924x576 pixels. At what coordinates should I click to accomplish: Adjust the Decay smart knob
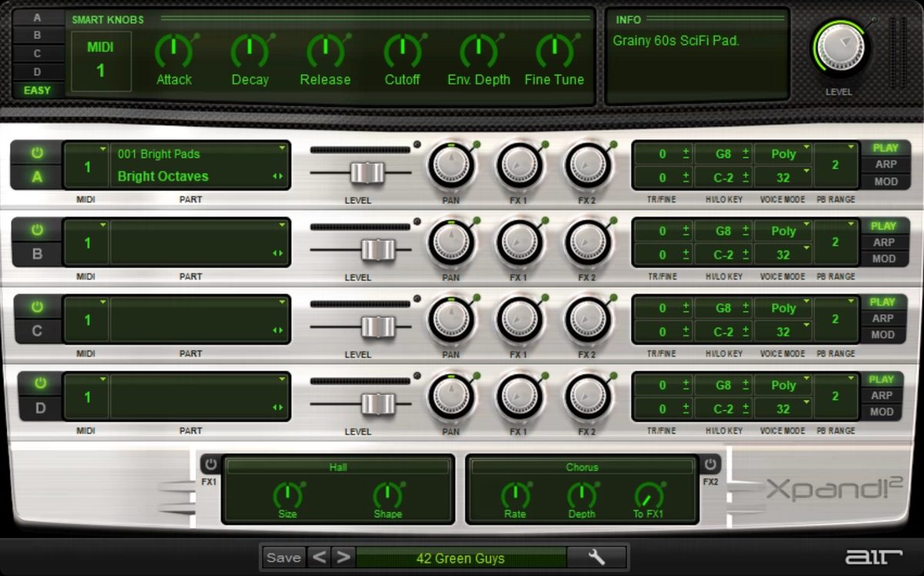tap(249, 52)
